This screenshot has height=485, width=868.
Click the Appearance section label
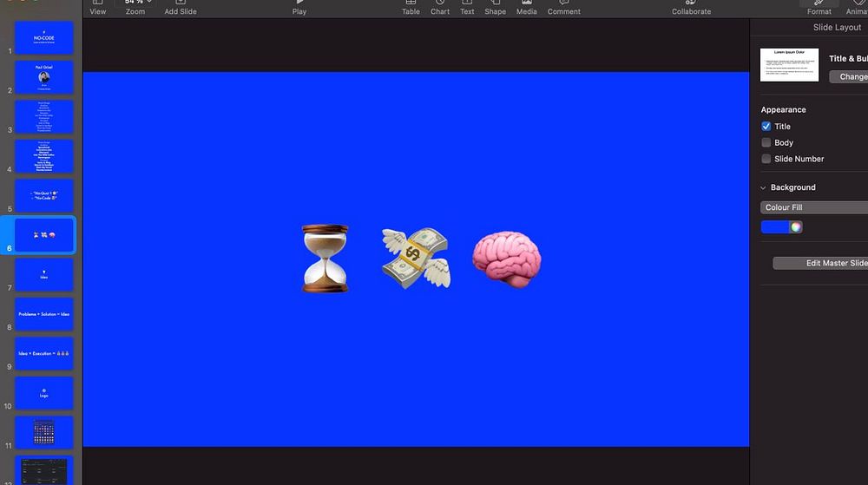click(783, 109)
